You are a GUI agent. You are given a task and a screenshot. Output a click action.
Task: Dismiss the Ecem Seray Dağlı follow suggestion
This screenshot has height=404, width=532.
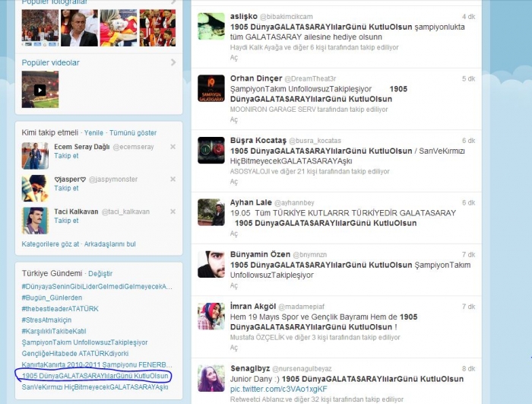pyautogui.click(x=173, y=147)
